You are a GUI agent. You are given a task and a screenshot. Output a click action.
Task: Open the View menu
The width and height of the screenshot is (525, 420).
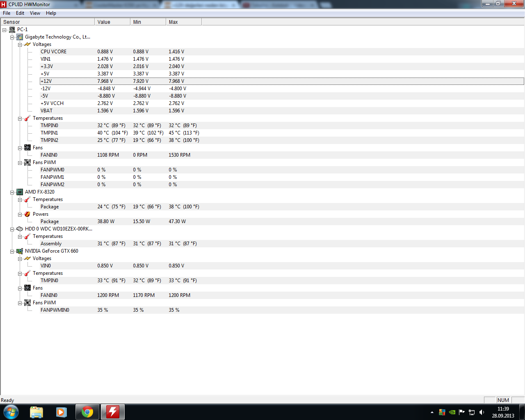[35, 13]
